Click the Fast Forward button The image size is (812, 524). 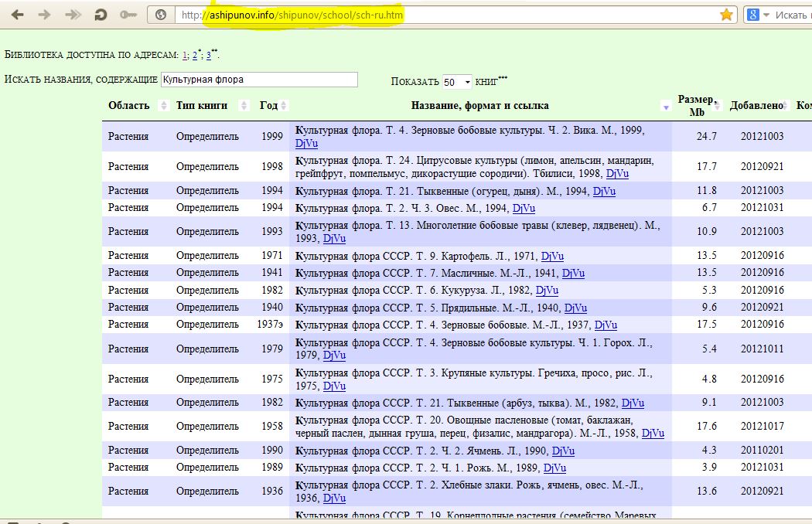pos(73,15)
